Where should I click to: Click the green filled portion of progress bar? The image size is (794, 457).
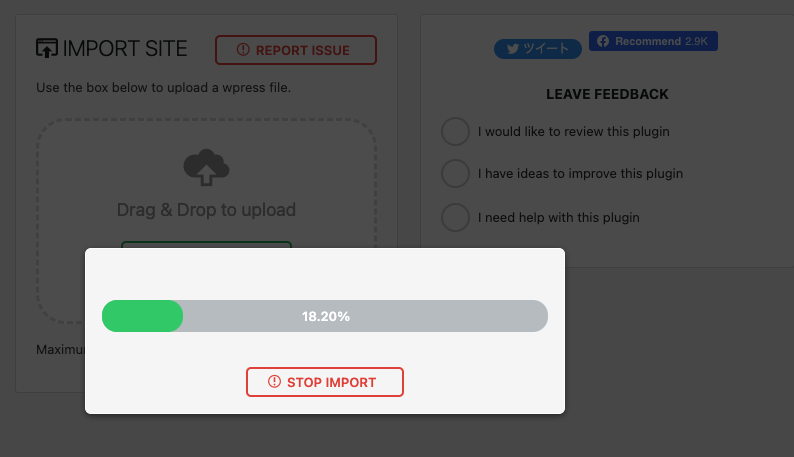coord(142,316)
